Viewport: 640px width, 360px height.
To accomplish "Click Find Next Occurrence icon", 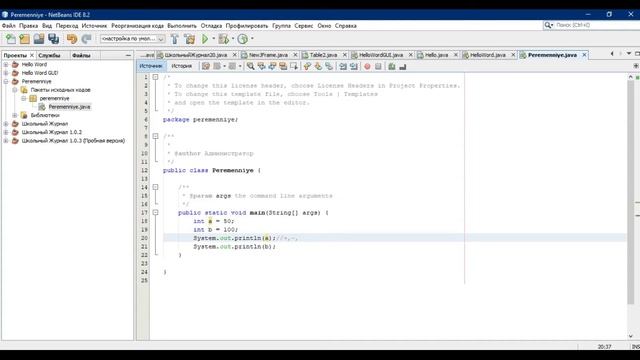I will (272, 66).
